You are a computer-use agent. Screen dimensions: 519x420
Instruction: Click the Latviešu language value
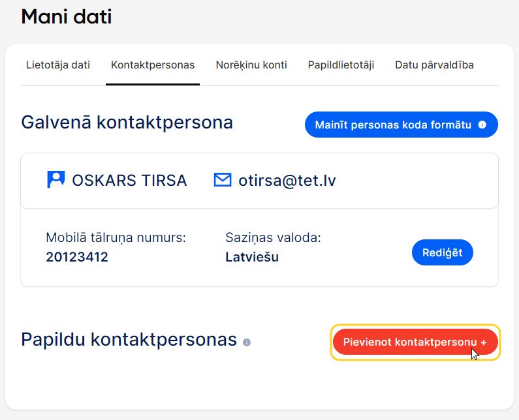click(252, 257)
